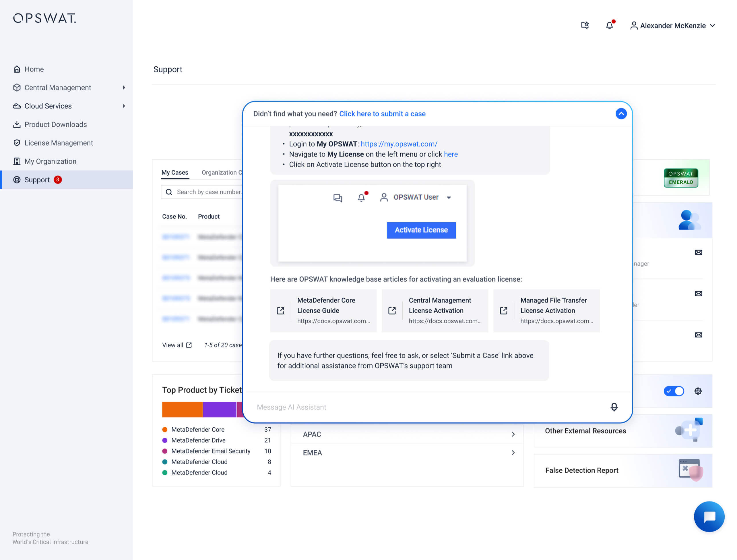Image resolution: width=737 pixels, height=560 pixels.
Task: Click the Product Downloads download icon
Action: tap(17, 124)
